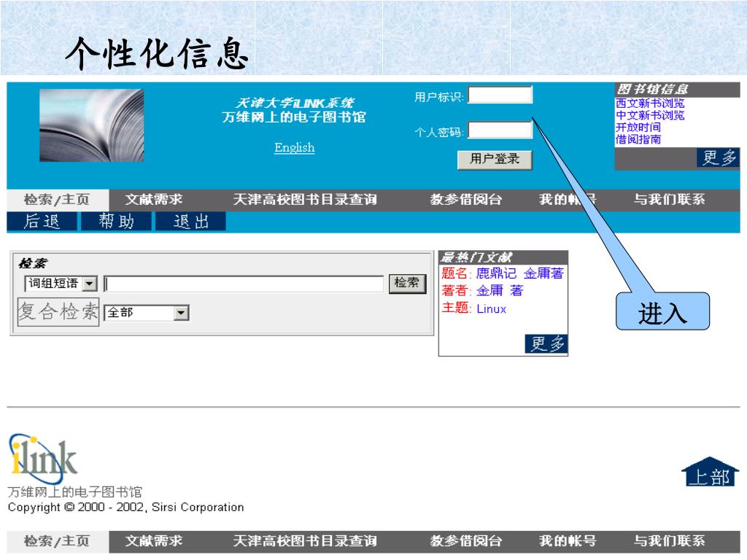Open top 教参借阅台 menu item
The height and width of the screenshot is (560, 747).
[466, 200]
